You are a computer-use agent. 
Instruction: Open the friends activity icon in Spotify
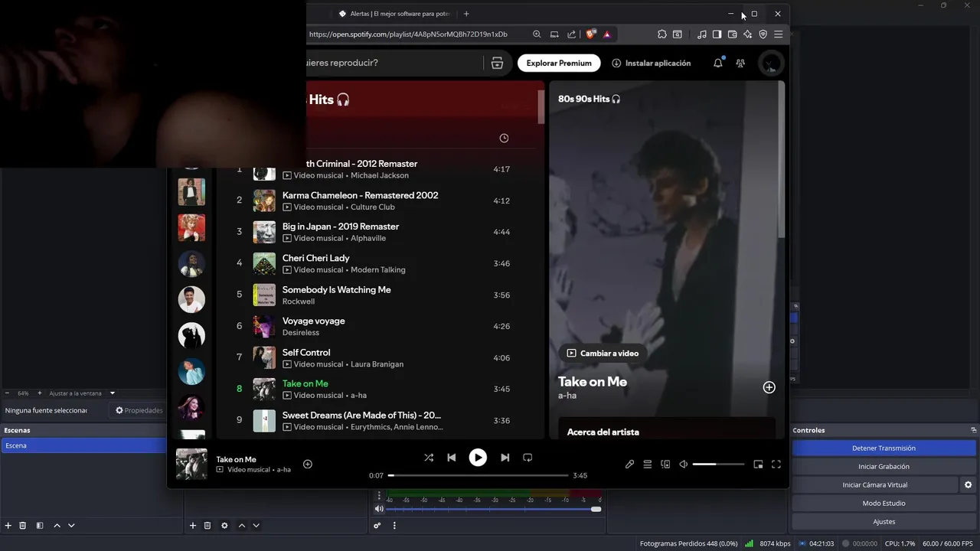pos(740,63)
